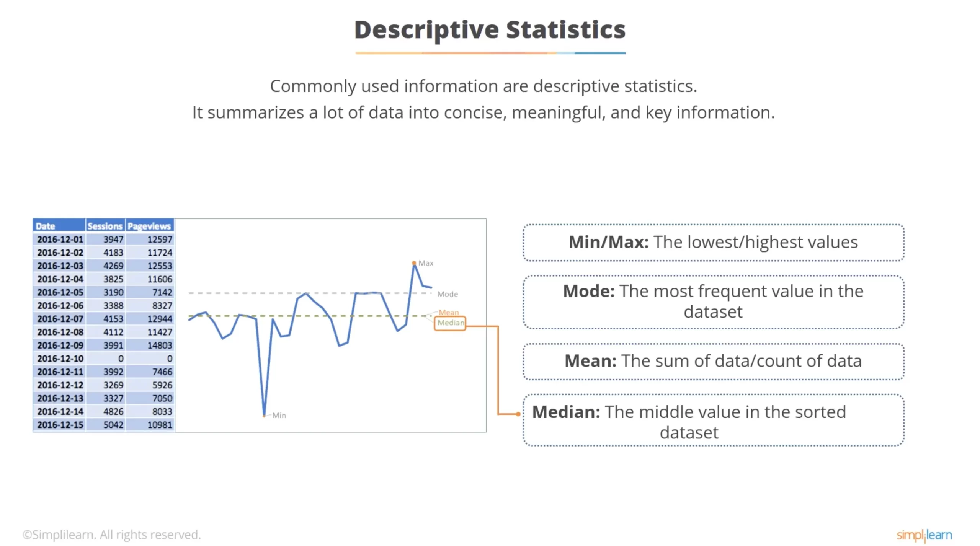The image size is (980, 546).
Task: Select the 2016-12-01 date cell
Action: 60,240
